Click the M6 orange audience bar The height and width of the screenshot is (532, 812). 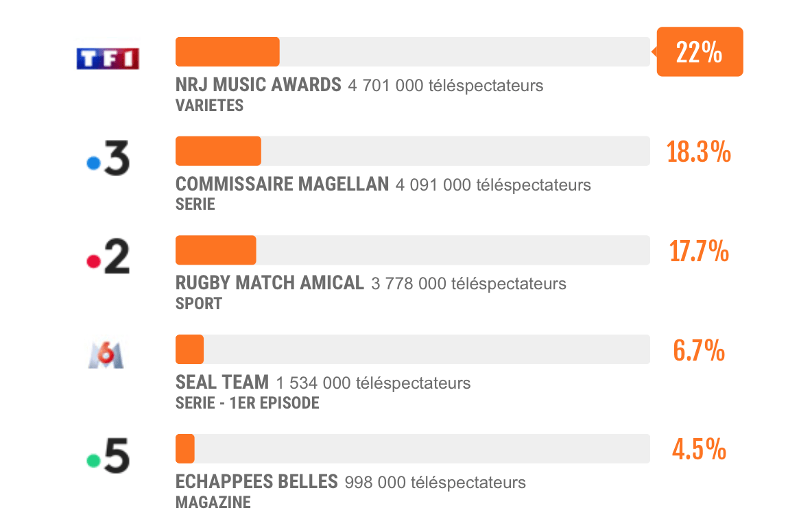click(189, 350)
